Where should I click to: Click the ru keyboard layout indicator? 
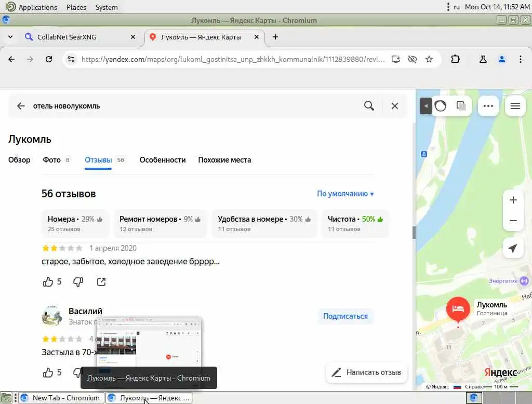[x=457, y=7]
